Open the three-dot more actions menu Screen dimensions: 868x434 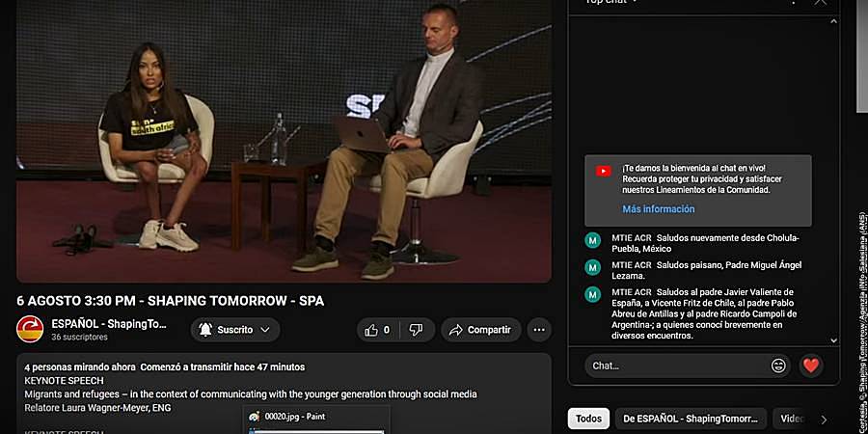539,330
